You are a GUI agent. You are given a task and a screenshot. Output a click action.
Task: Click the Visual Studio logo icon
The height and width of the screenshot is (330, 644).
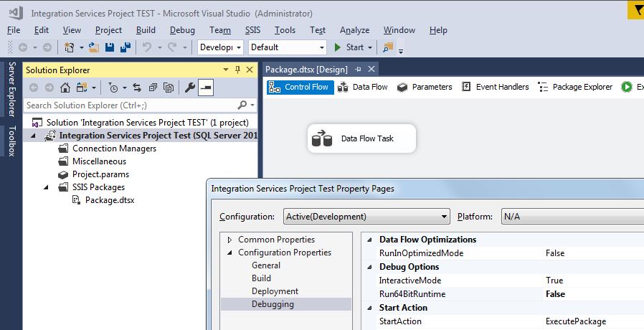tap(16, 13)
